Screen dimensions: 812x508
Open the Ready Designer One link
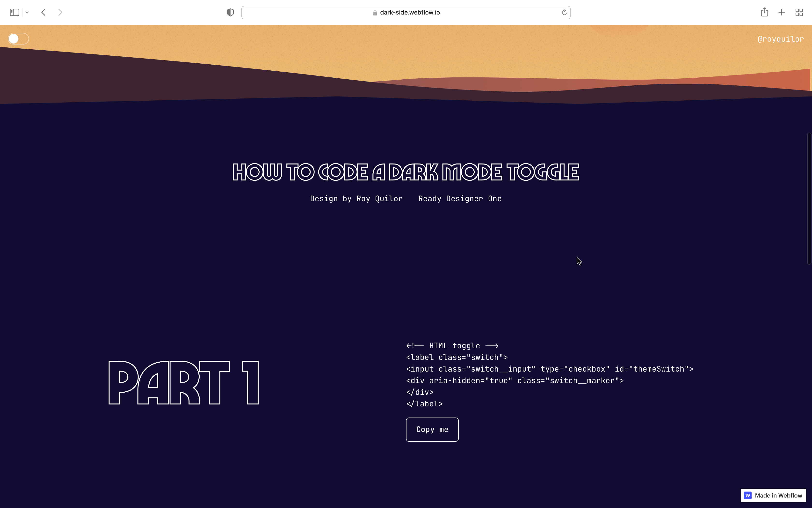[460, 199]
